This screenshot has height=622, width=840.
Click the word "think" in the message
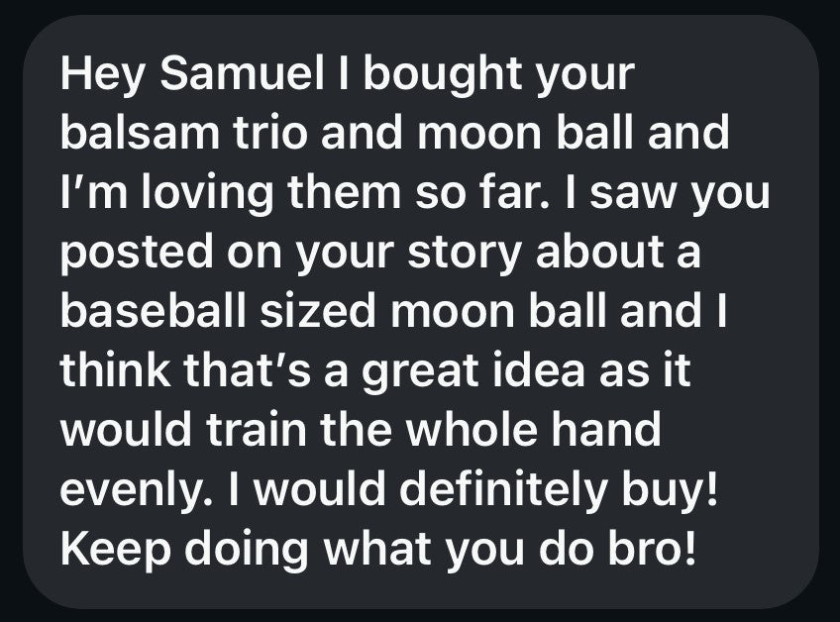(x=112, y=371)
